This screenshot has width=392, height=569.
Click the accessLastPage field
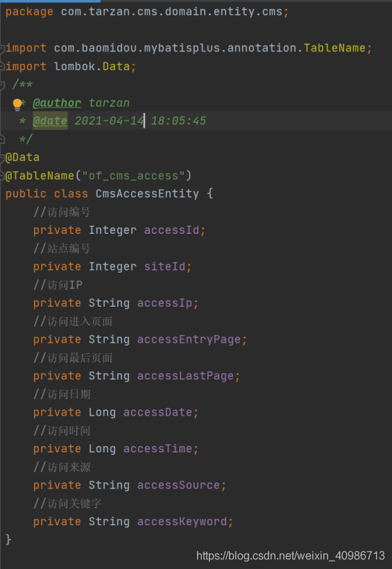185,375
